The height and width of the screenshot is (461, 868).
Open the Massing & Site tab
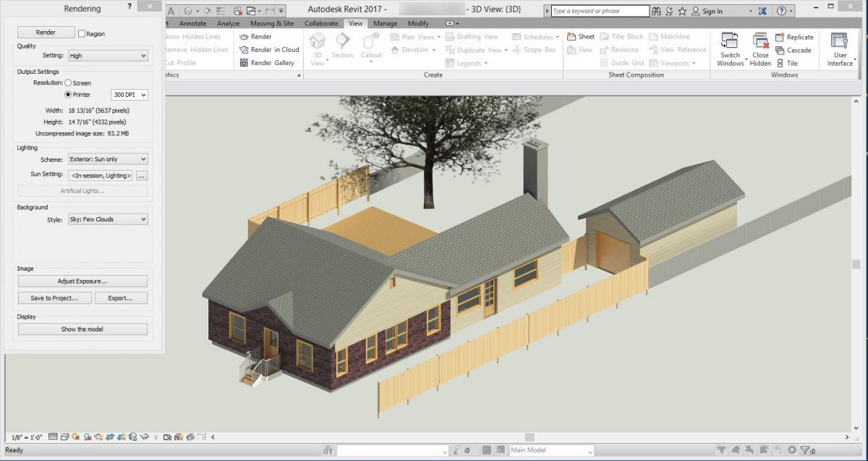tap(272, 23)
